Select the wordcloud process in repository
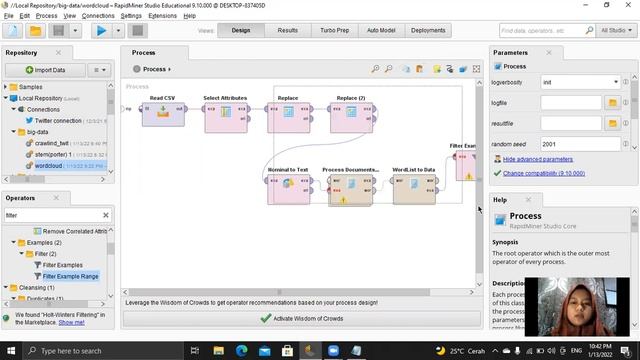640x360 pixels. (48, 166)
